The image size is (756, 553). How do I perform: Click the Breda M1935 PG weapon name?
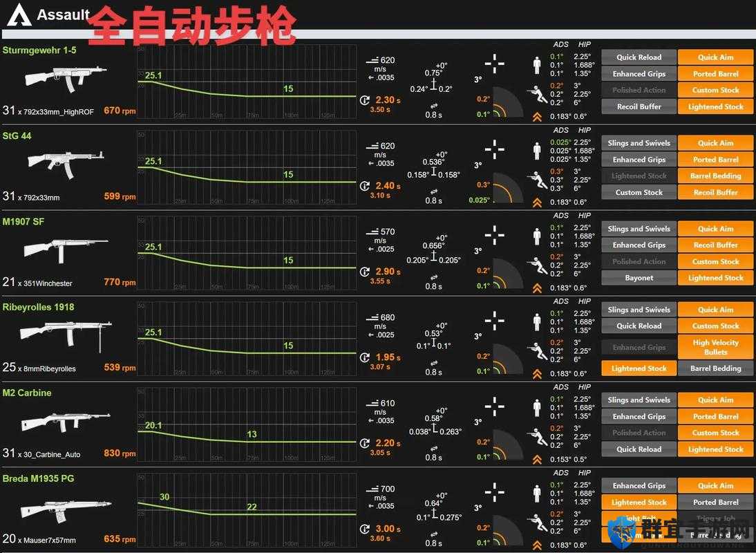[39, 479]
